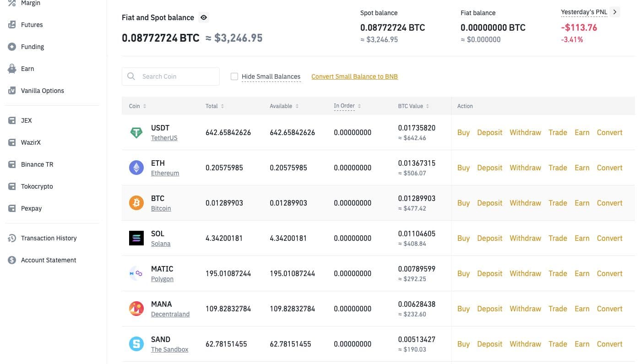Click the Polygon MATIC coin icon
This screenshot has width=640, height=364.
(136, 274)
